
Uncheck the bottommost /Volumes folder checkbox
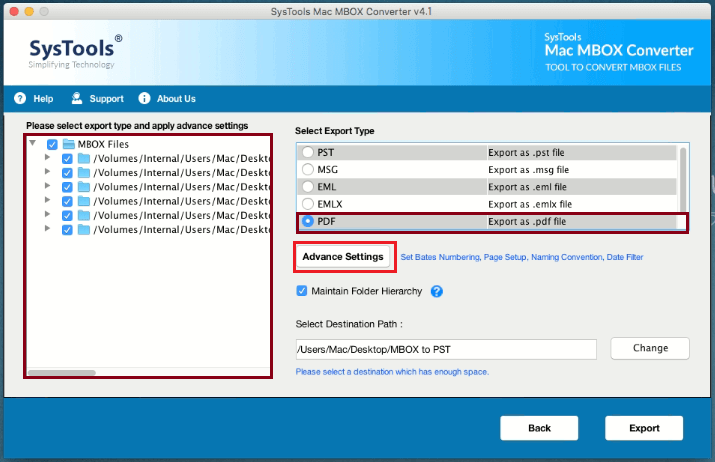67,230
